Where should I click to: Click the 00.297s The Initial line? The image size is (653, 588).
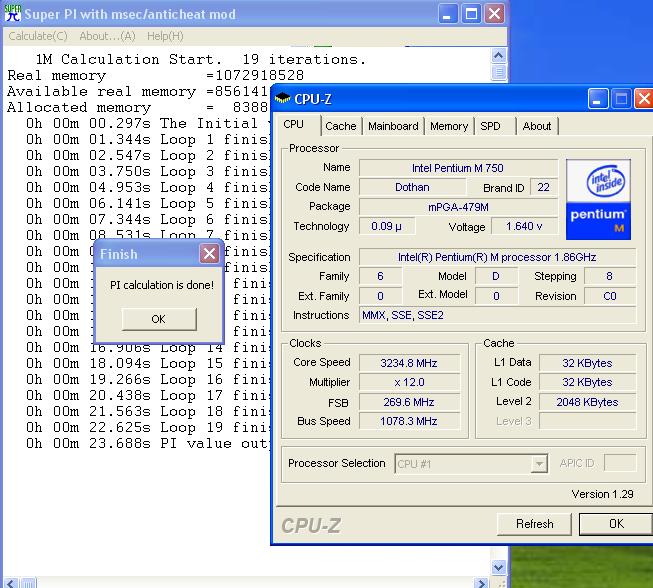click(147, 123)
